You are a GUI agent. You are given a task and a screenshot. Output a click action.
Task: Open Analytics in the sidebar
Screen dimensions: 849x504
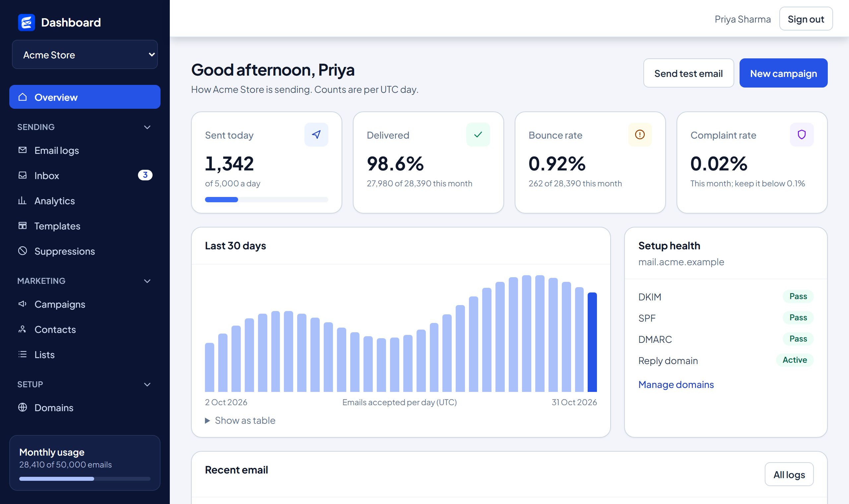pyautogui.click(x=85, y=201)
